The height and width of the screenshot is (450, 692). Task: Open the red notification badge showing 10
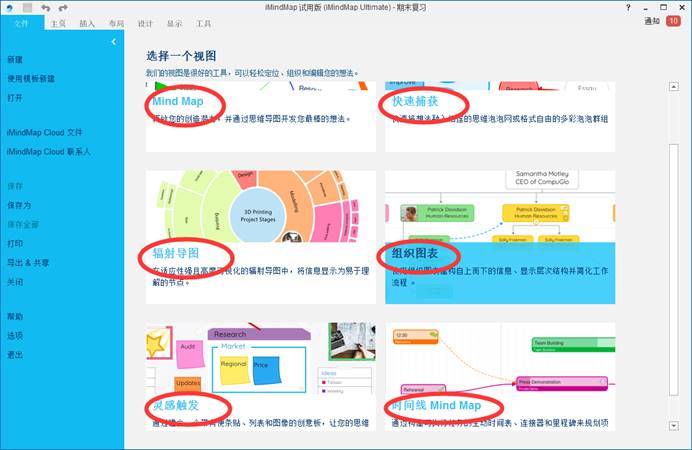point(673,21)
